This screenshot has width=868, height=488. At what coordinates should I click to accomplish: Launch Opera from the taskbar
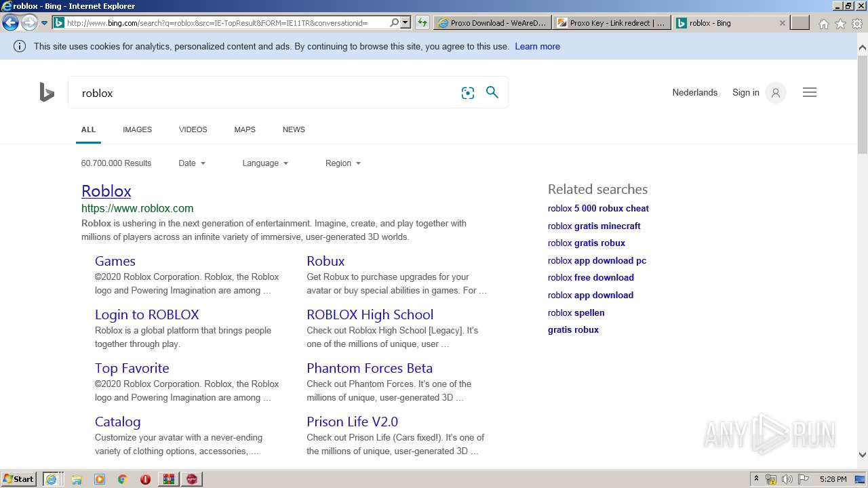pyautogui.click(x=145, y=479)
